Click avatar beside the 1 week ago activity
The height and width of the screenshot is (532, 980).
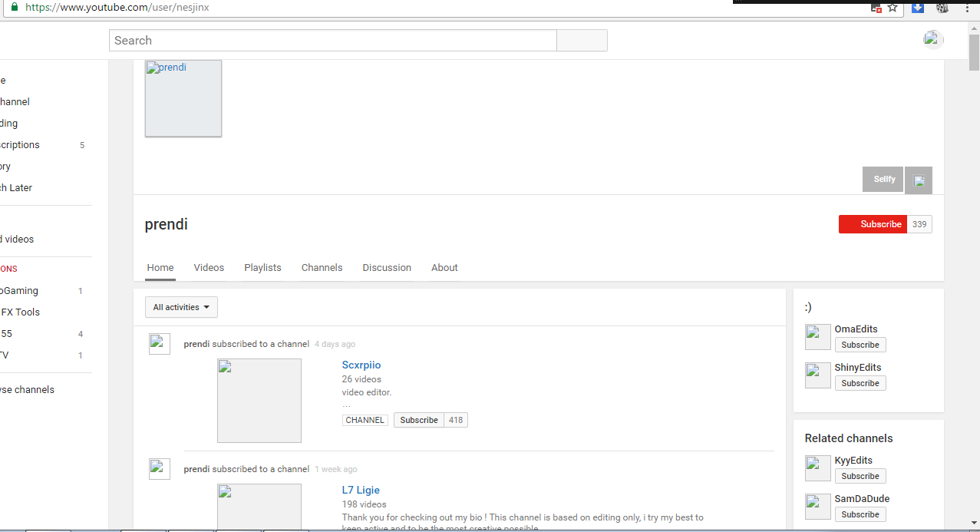[160, 469]
